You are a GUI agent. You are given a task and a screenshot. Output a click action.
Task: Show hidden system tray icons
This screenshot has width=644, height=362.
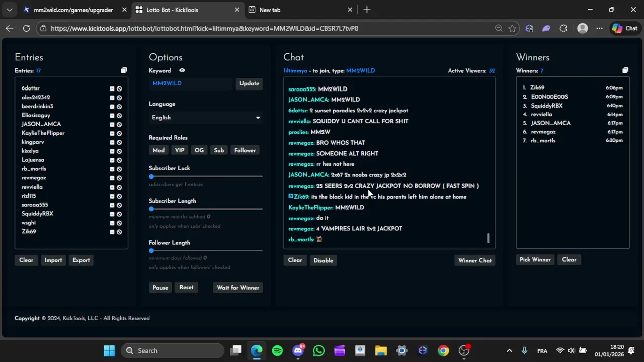click(x=509, y=351)
